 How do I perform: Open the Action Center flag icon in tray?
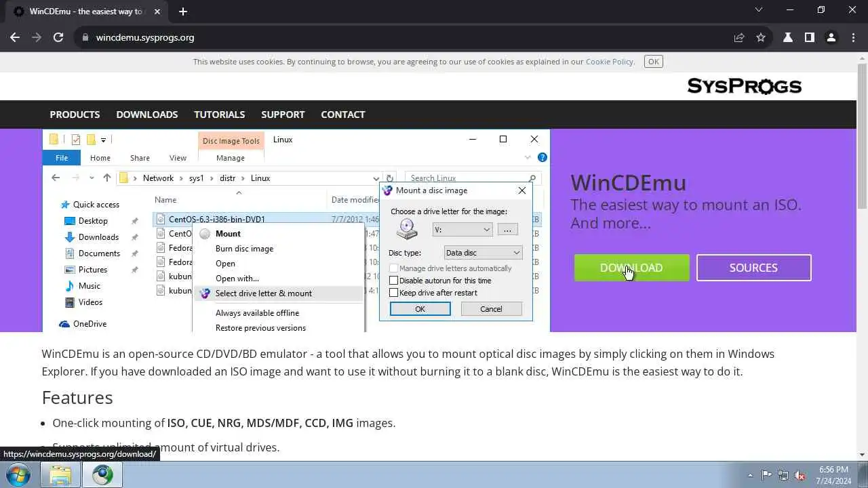[x=767, y=475]
